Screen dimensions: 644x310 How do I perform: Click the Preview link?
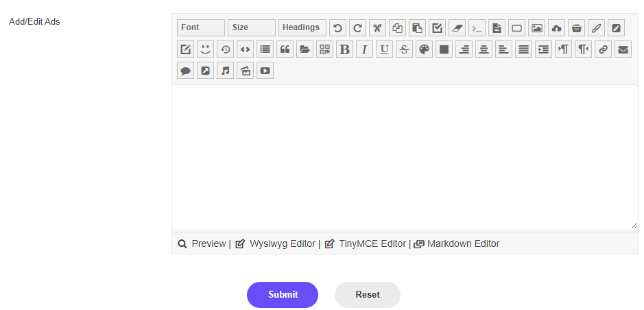(x=202, y=244)
